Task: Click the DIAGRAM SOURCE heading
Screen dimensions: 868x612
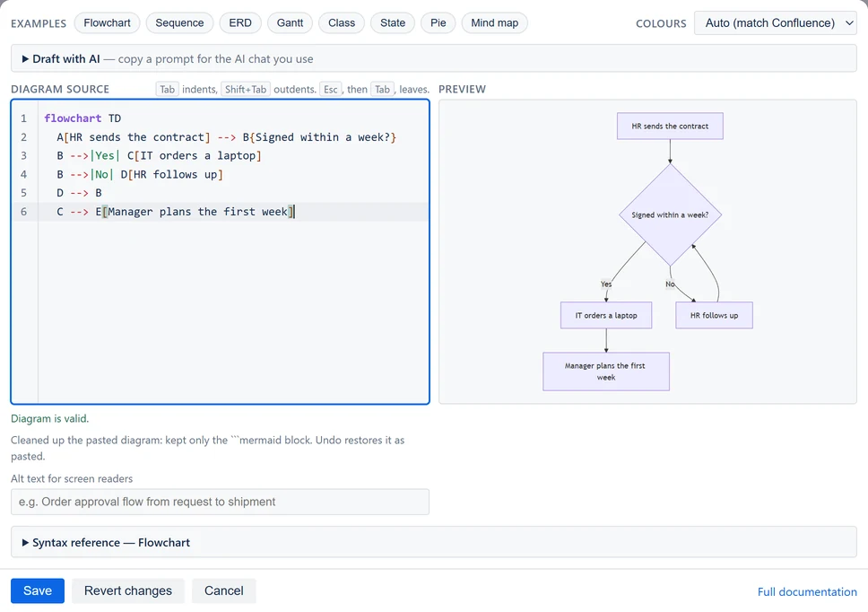Action: point(60,89)
